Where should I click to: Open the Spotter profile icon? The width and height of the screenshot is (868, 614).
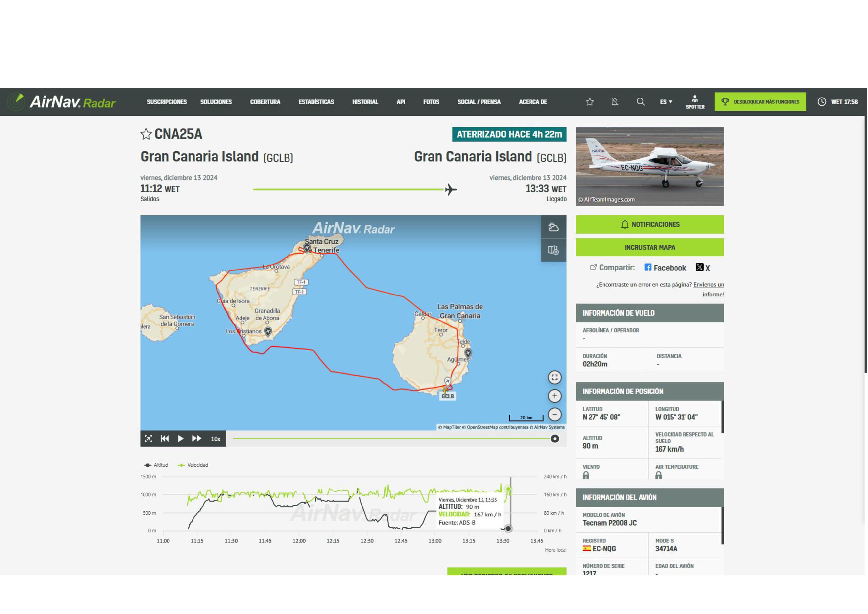pos(695,102)
